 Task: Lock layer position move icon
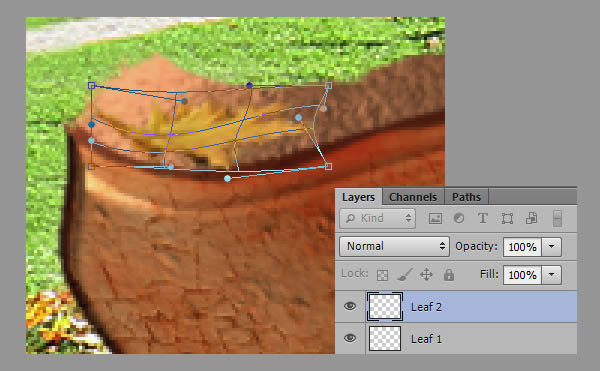(x=426, y=275)
